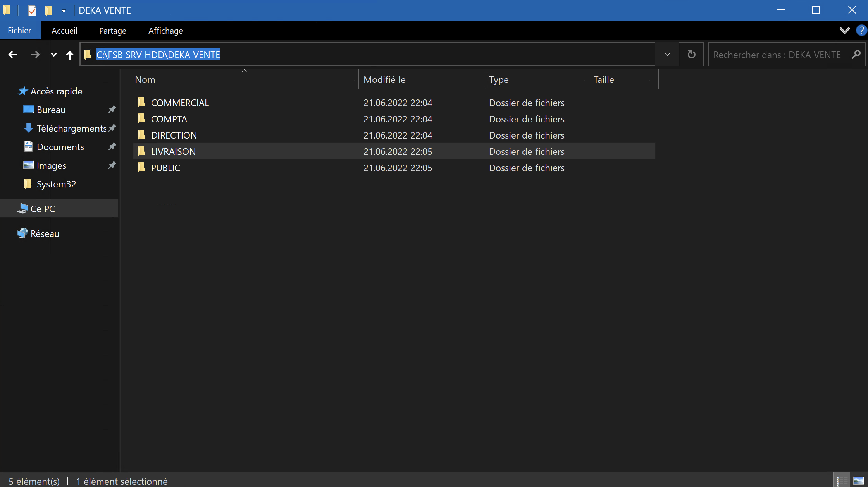Switch to details view layout icon
The height and width of the screenshot is (487, 868).
841,480
